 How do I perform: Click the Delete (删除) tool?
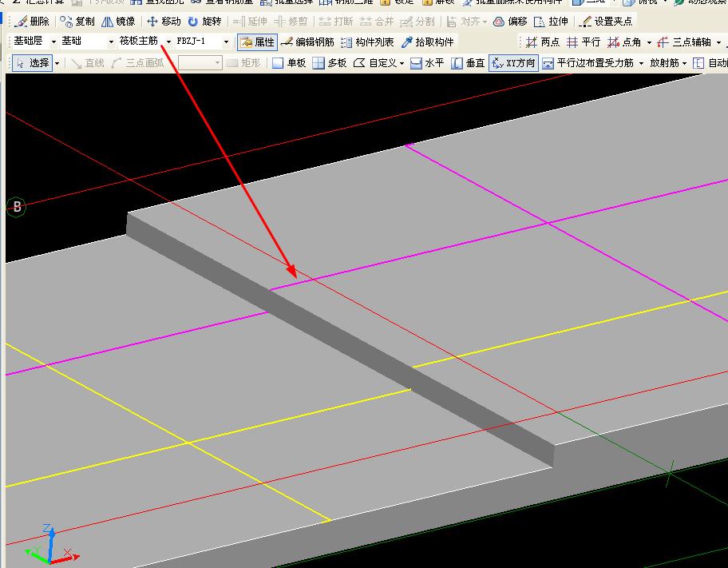[32, 22]
